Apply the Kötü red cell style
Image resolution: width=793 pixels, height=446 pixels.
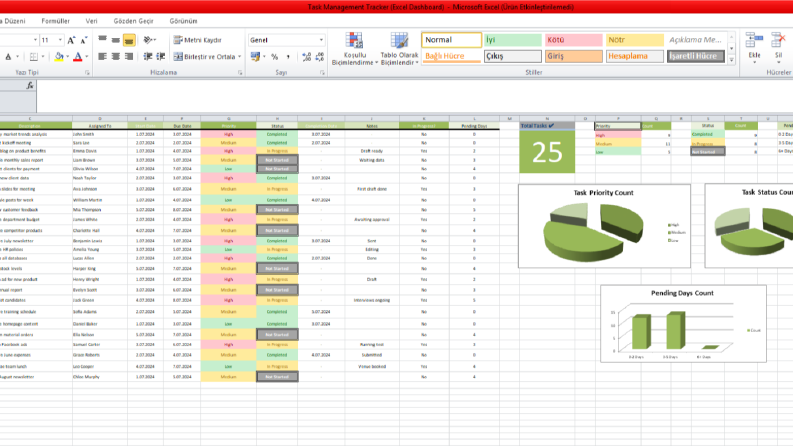click(574, 40)
